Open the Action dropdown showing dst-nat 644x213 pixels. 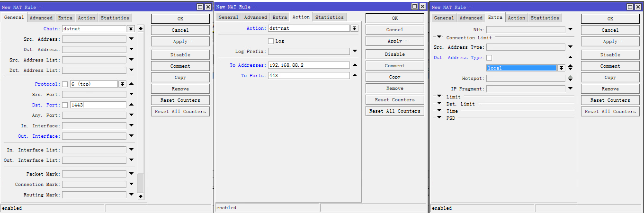tap(354, 28)
